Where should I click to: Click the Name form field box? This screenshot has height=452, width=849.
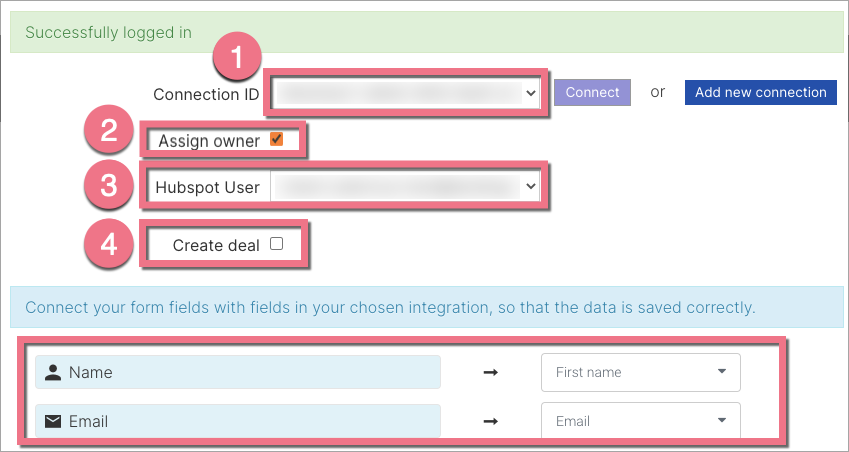238,372
